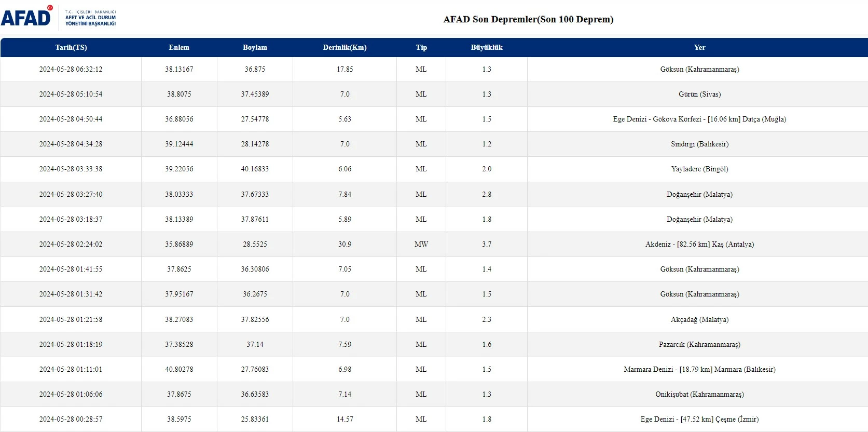Click the Yer column header
Screen dimensions: 868x432
coord(699,47)
